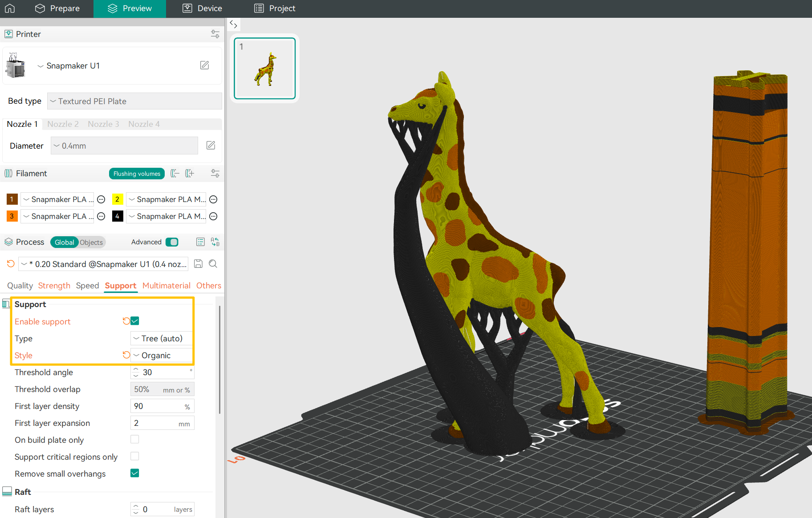Screen dimensions: 812x518
Task: Click the Flushing volumes button
Action: (x=137, y=174)
